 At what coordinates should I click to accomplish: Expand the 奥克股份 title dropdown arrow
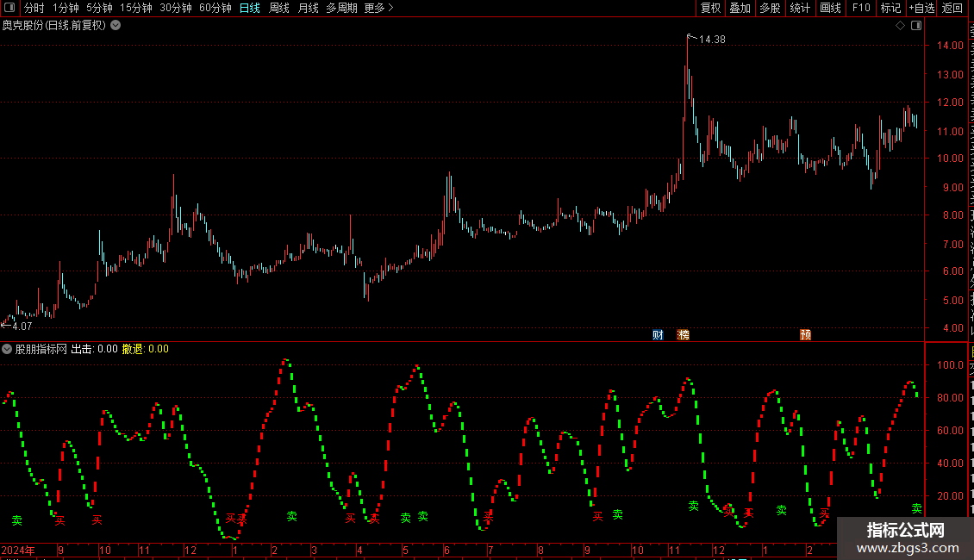(116, 26)
